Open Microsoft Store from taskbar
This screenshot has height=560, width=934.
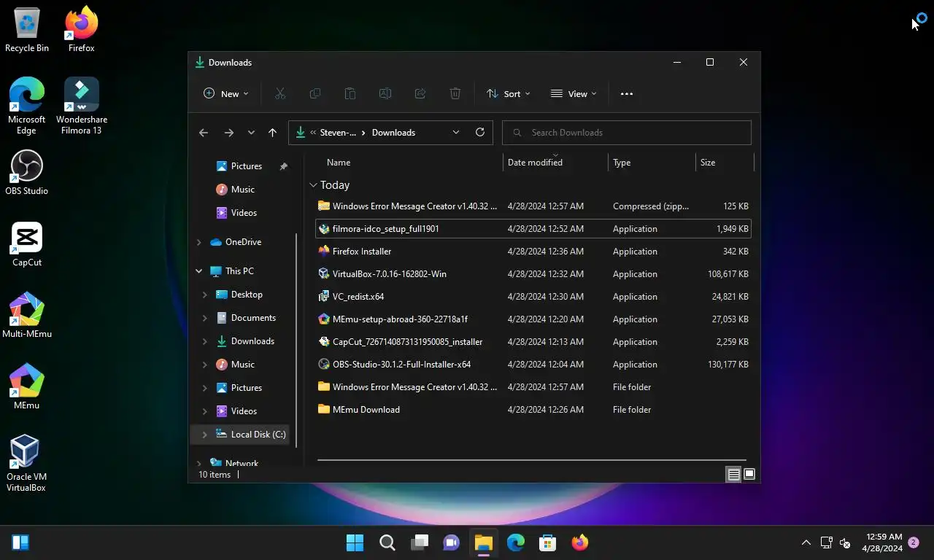(548, 542)
